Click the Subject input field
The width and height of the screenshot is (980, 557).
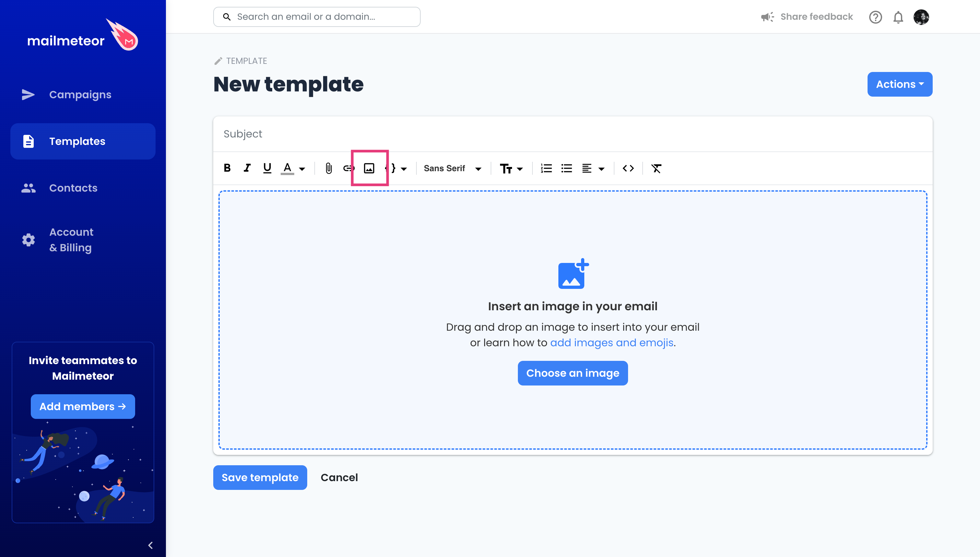pos(573,134)
